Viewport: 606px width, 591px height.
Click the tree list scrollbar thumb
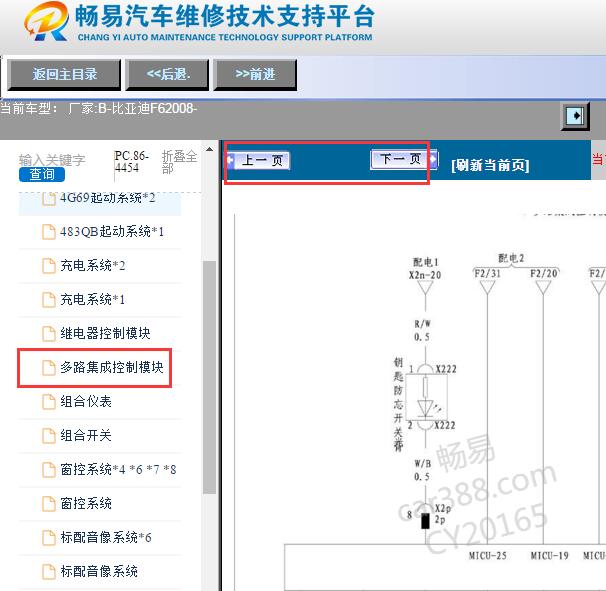click(209, 377)
